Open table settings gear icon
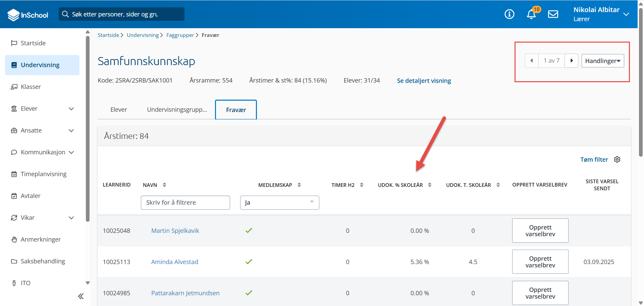 click(617, 159)
